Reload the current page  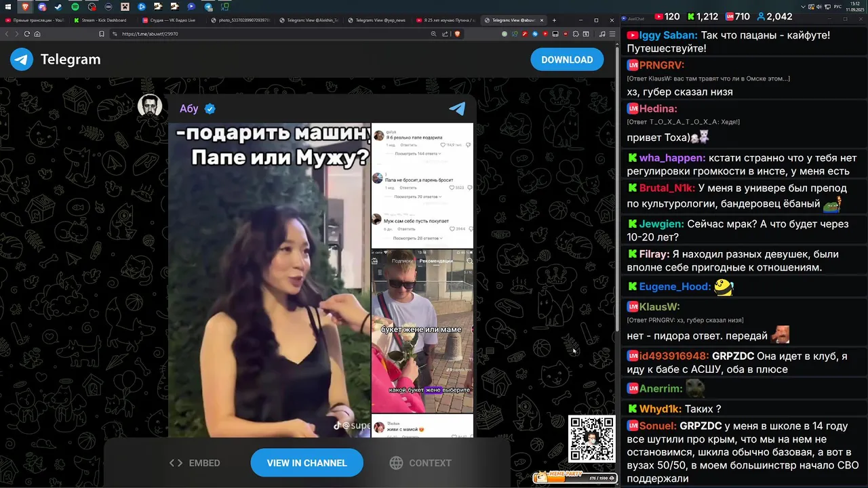pyautogui.click(x=27, y=34)
